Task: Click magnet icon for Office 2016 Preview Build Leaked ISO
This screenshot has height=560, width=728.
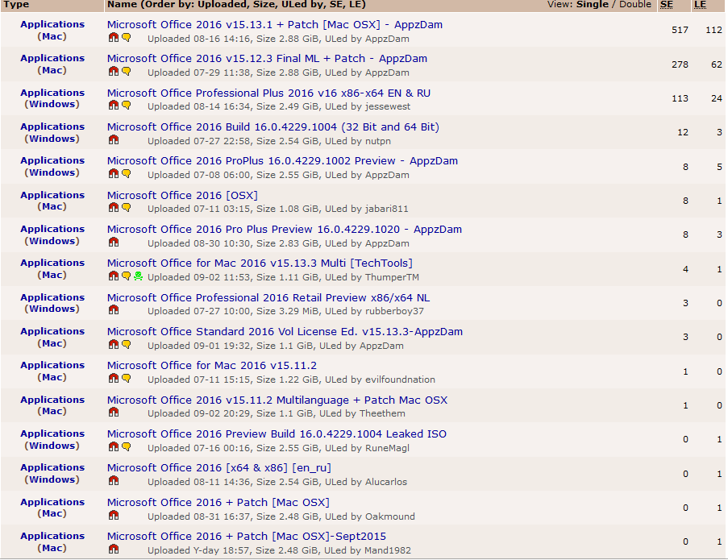Action: [x=114, y=447]
